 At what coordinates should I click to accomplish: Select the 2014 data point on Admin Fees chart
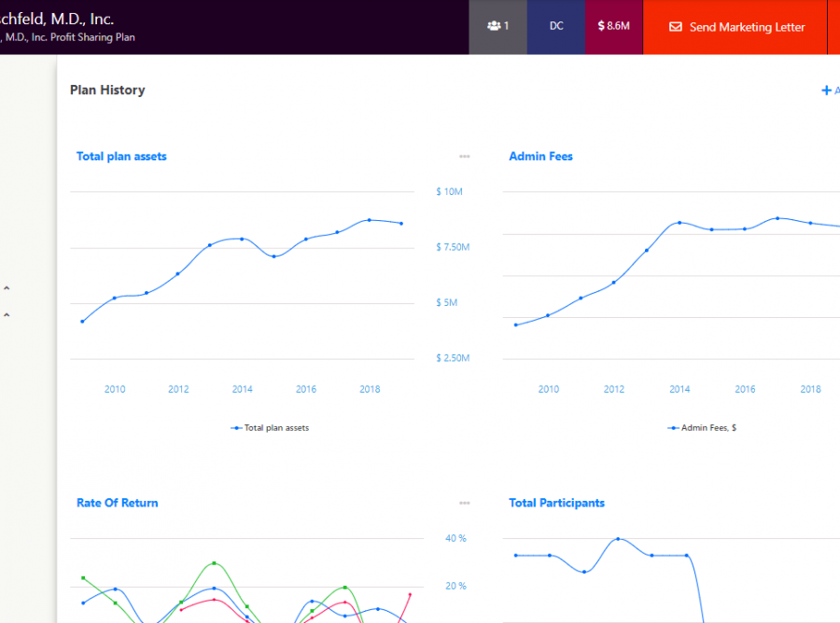[x=679, y=223]
